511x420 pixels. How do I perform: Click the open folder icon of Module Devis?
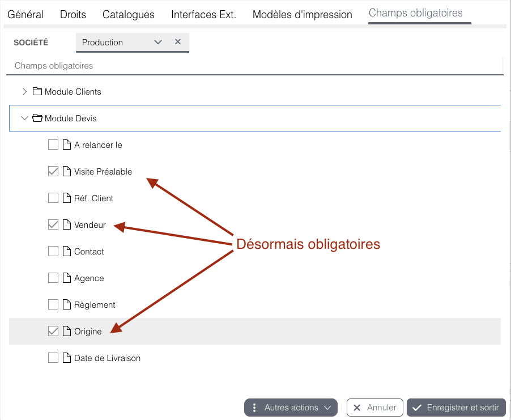pyautogui.click(x=37, y=118)
